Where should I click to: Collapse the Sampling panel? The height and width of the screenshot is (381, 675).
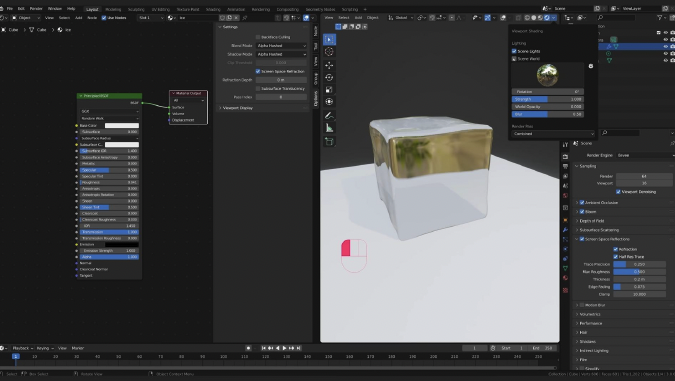pyautogui.click(x=588, y=166)
